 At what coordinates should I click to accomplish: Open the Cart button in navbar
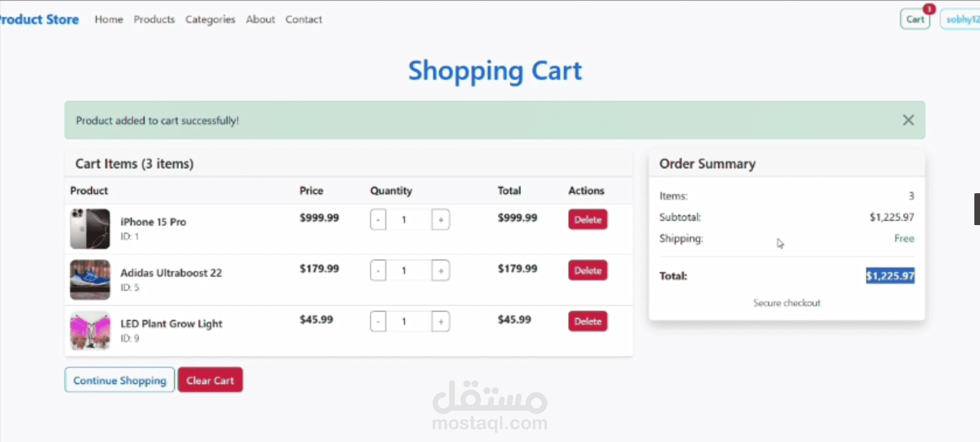click(x=915, y=19)
